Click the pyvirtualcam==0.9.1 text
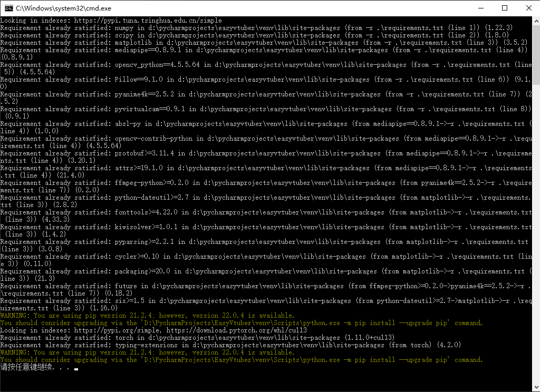The height and width of the screenshot is (392, 540). [x=150, y=109]
